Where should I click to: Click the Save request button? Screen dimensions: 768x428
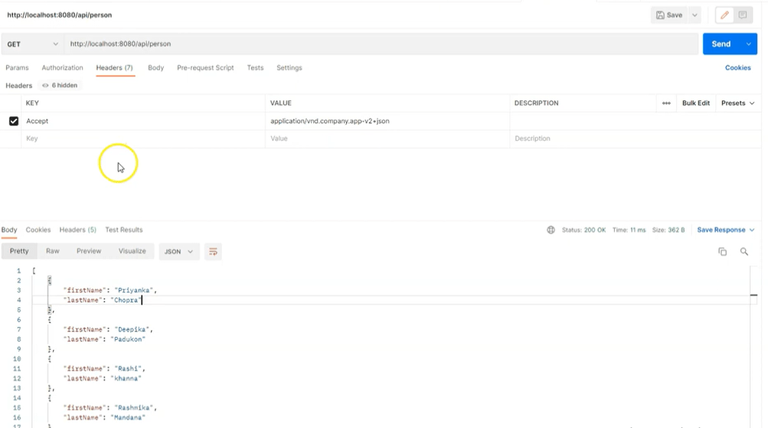[669, 15]
